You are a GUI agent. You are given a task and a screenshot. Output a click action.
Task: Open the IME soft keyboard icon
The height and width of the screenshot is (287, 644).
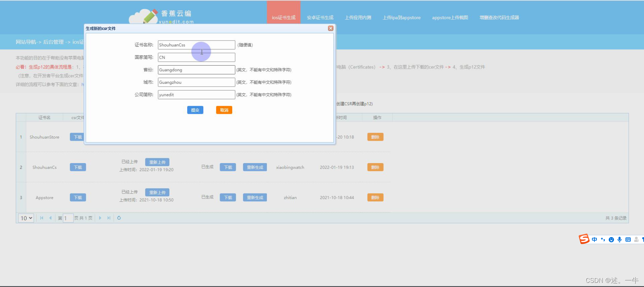(x=628, y=240)
